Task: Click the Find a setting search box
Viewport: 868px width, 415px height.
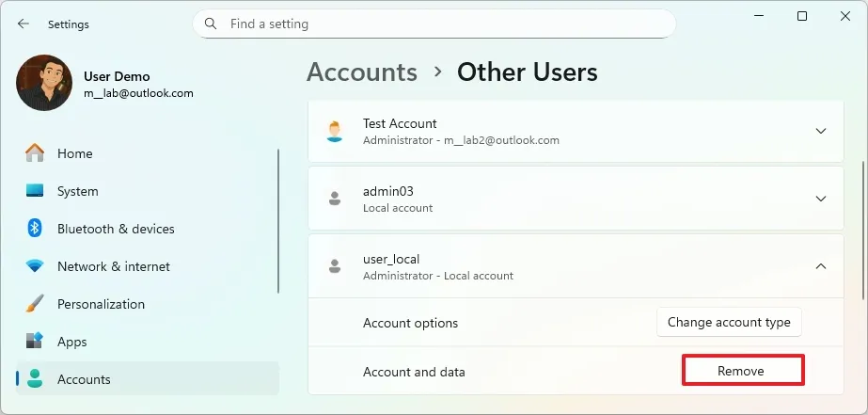Action: [x=442, y=24]
